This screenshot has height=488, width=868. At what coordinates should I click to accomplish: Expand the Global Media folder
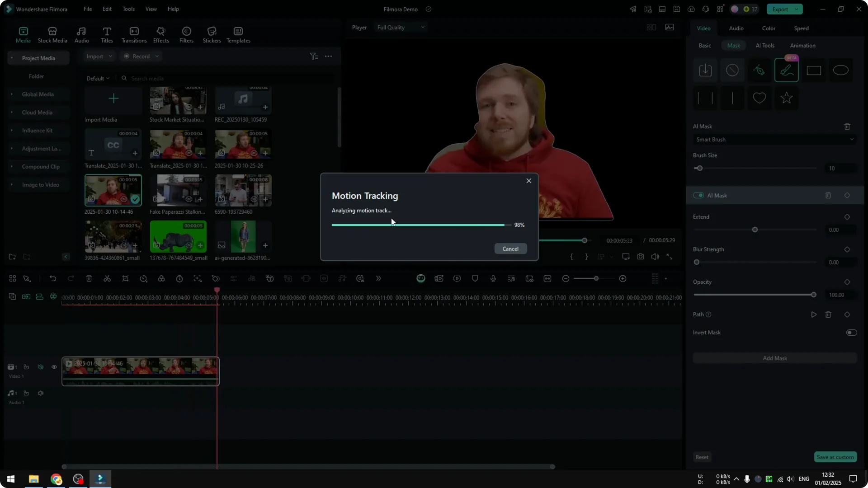click(11, 94)
